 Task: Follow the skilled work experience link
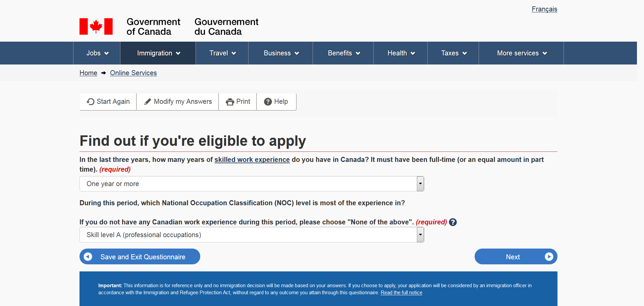tap(252, 160)
